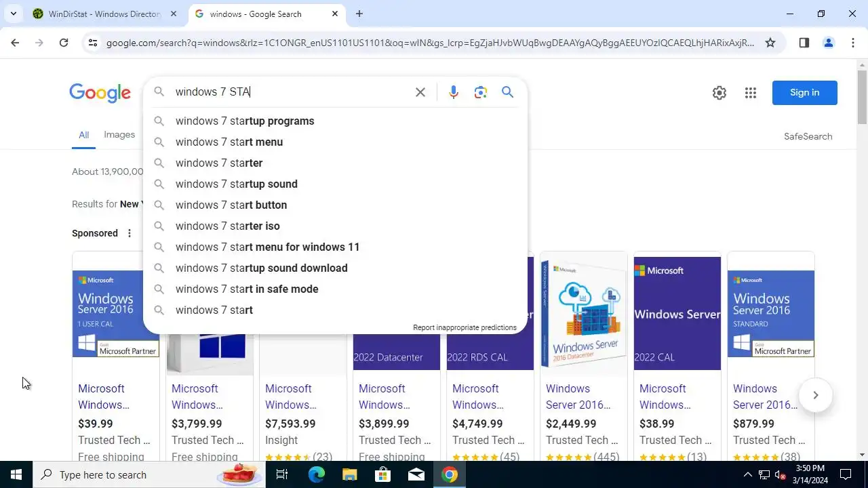Image resolution: width=868 pixels, height=488 pixels.
Task: Open $2,449.99 Windows Server 2016 link
Action: click(578, 396)
